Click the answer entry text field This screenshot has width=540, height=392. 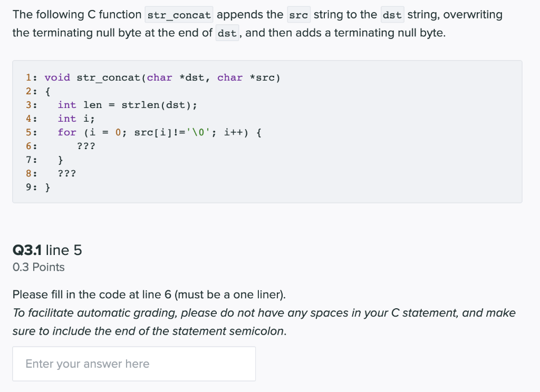(134, 364)
